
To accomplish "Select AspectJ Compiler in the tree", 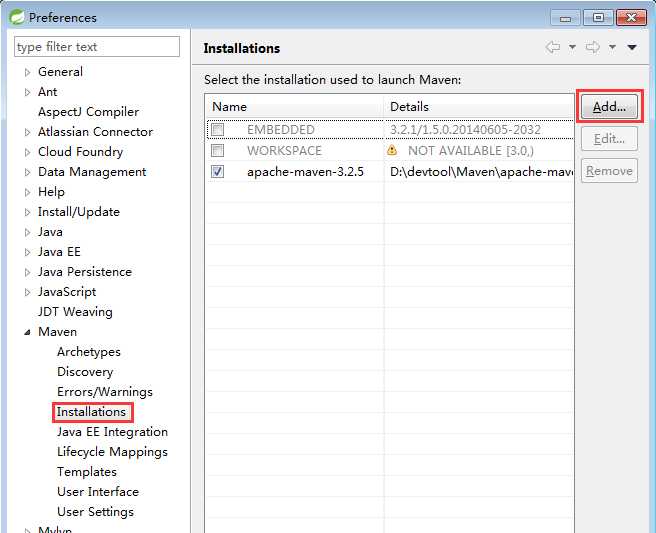I will pyautogui.click(x=88, y=112).
